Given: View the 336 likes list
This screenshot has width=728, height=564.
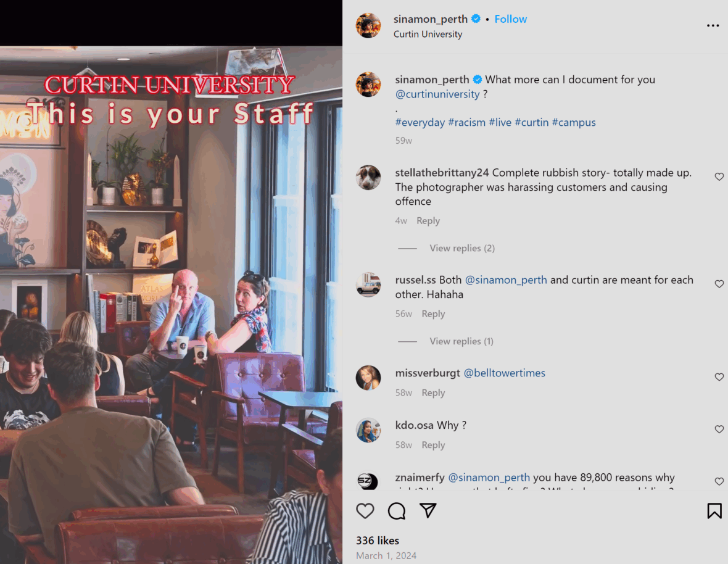Looking at the screenshot, I should pos(378,541).
